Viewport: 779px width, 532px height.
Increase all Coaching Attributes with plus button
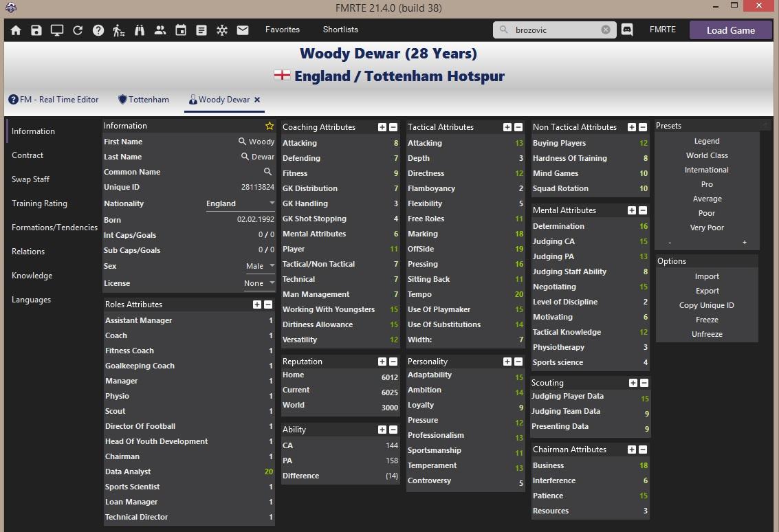tap(382, 127)
